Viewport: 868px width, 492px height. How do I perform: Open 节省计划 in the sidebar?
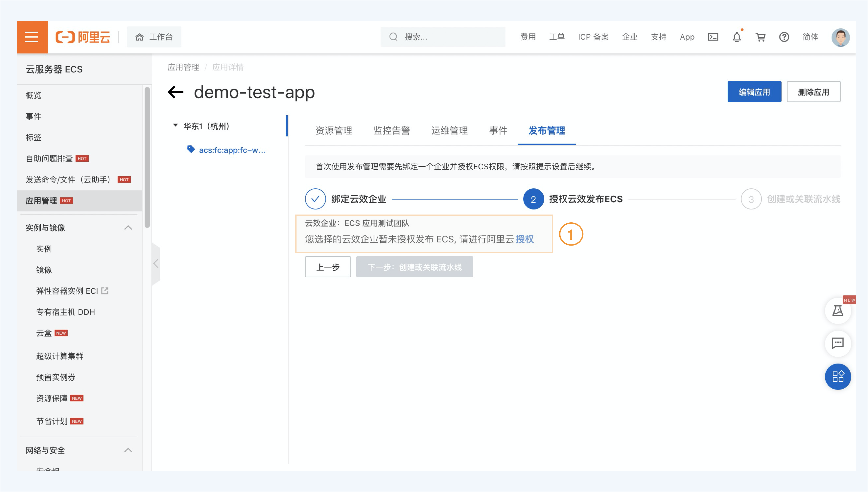(52, 421)
